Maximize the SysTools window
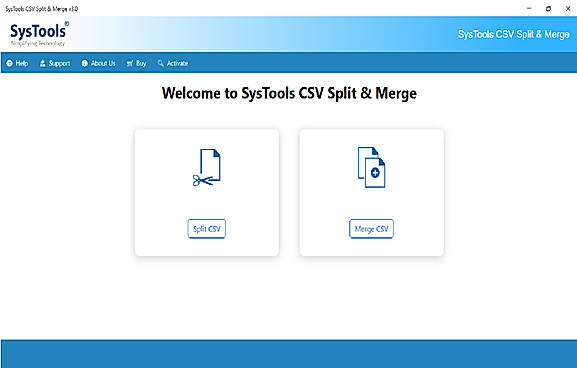This screenshot has width=577, height=368. [548, 8]
